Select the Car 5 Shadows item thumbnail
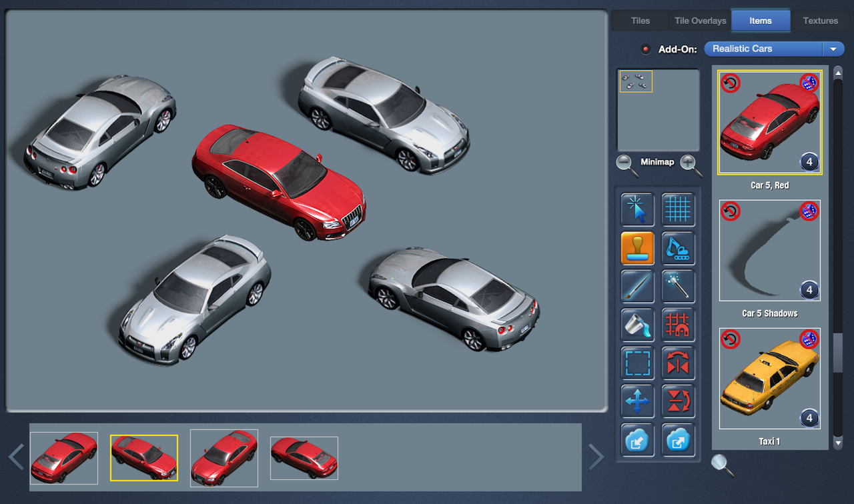 click(770, 251)
